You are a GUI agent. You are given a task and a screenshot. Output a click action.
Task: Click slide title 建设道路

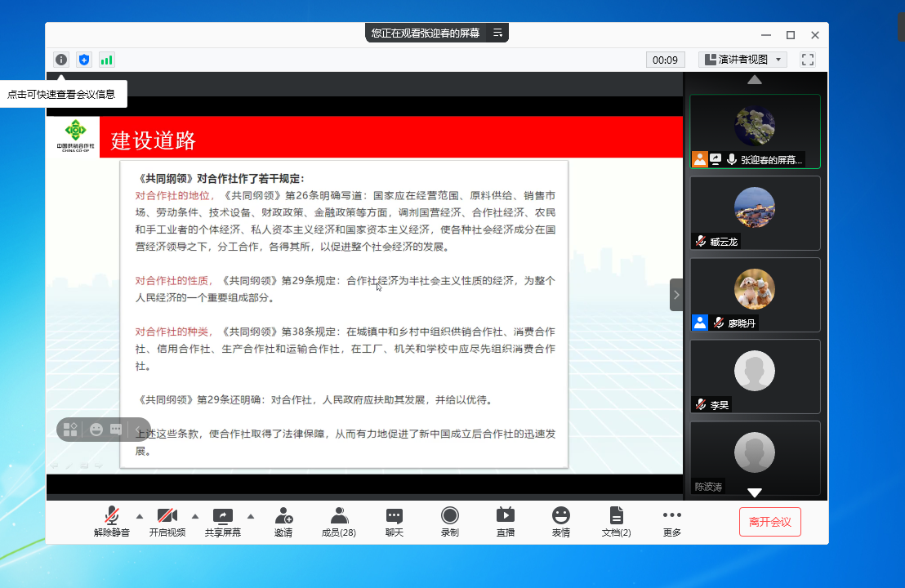(153, 140)
